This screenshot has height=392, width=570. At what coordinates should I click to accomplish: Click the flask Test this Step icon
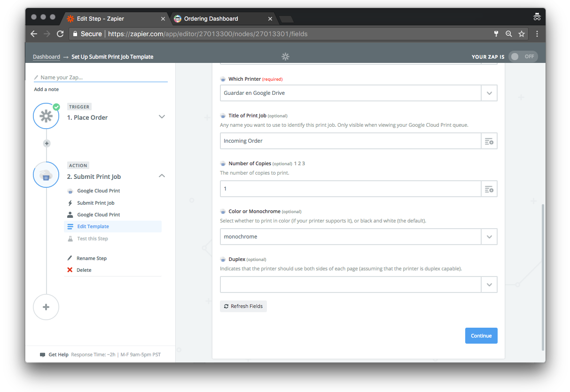70,238
